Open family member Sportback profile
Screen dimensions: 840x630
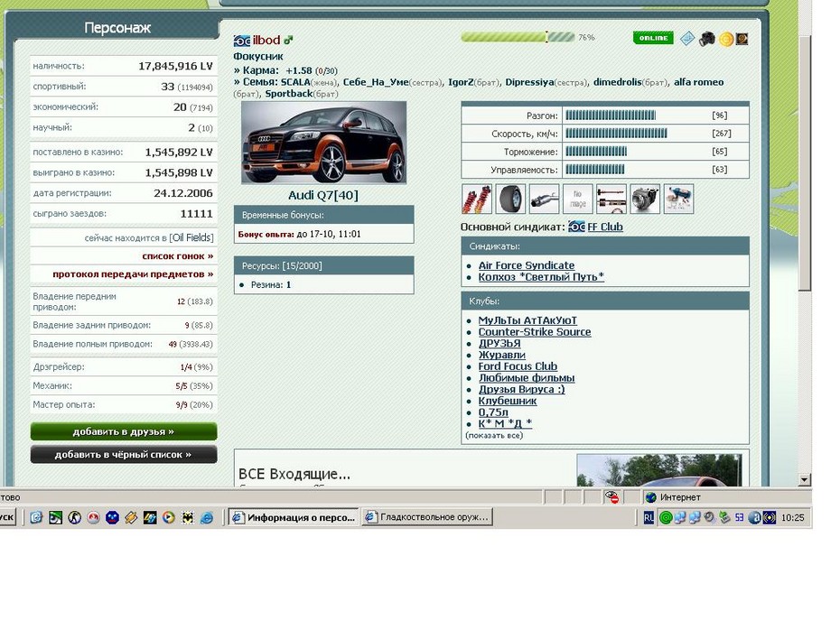click(x=289, y=94)
